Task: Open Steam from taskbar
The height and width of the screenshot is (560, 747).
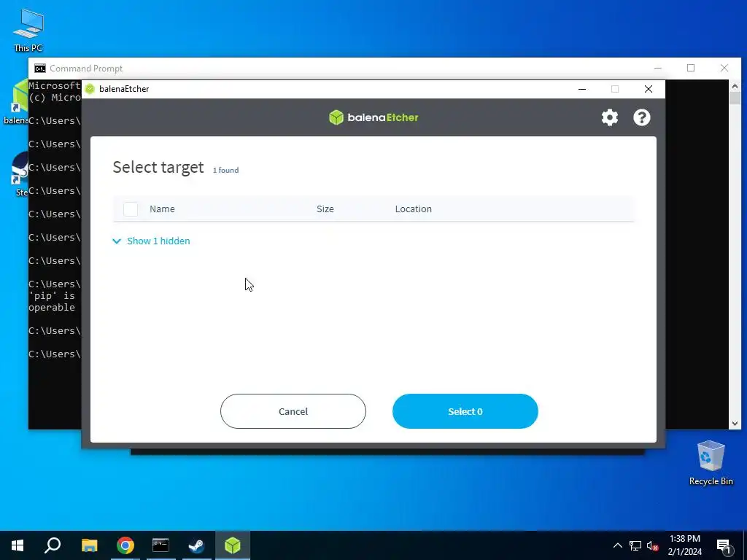Action: click(x=196, y=545)
